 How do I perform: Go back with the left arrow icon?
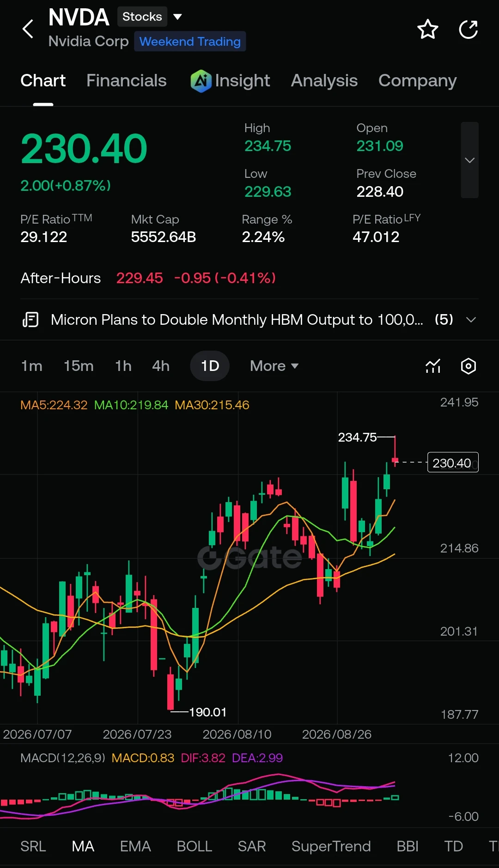(x=28, y=29)
